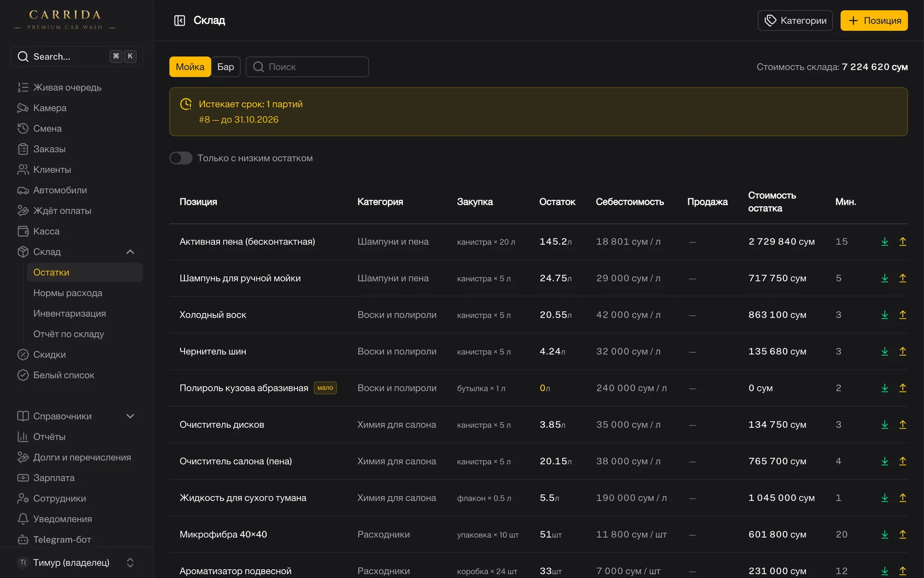Image resolution: width=924 pixels, height=578 pixels.
Task: Open the Тимур (владелец) account switcher
Action: pyautogui.click(x=77, y=563)
